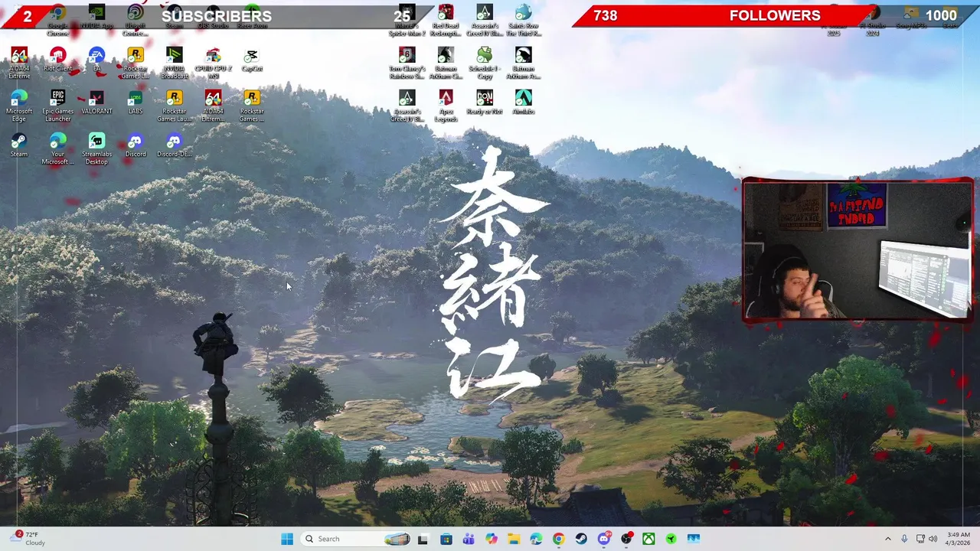This screenshot has height=551, width=980.
Task: Open the clock showing 3:49 AM
Action: pyautogui.click(x=959, y=539)
